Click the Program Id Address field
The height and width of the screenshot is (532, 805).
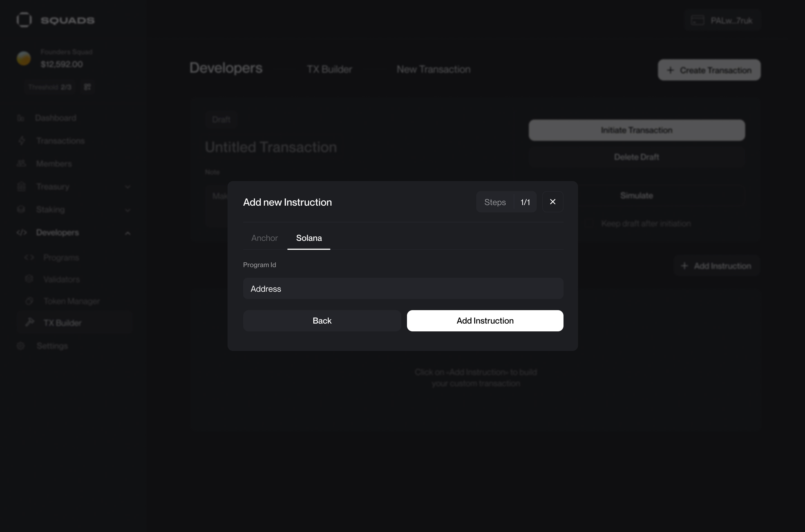coord(403,288)
